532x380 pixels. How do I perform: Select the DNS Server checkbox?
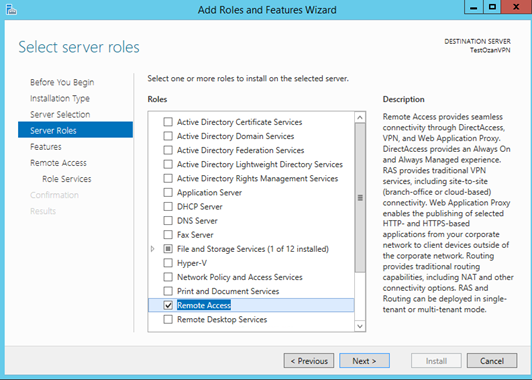168,221
